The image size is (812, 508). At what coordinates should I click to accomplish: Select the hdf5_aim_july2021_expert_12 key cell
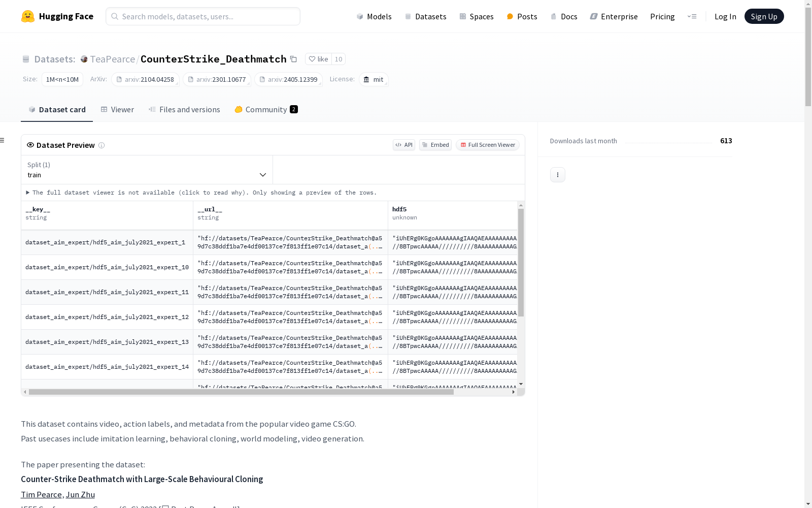107,317
